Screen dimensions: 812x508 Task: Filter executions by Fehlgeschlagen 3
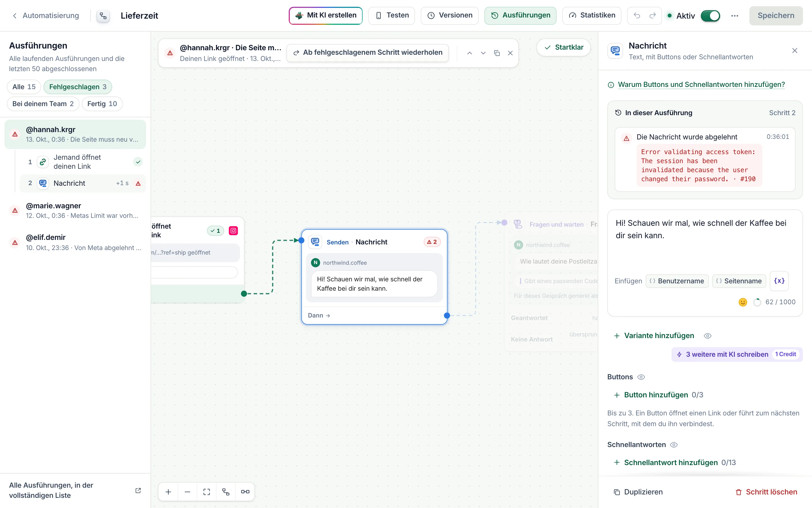78,87
